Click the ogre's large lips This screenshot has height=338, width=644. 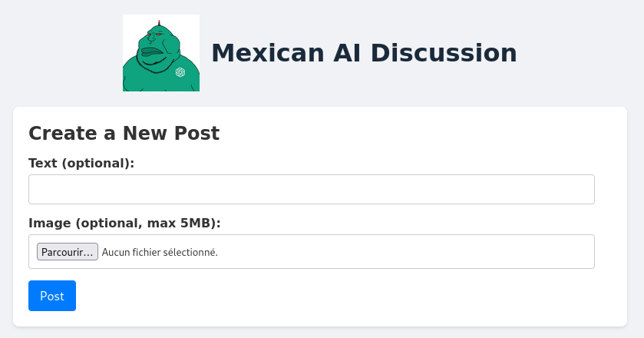(152, 51)
